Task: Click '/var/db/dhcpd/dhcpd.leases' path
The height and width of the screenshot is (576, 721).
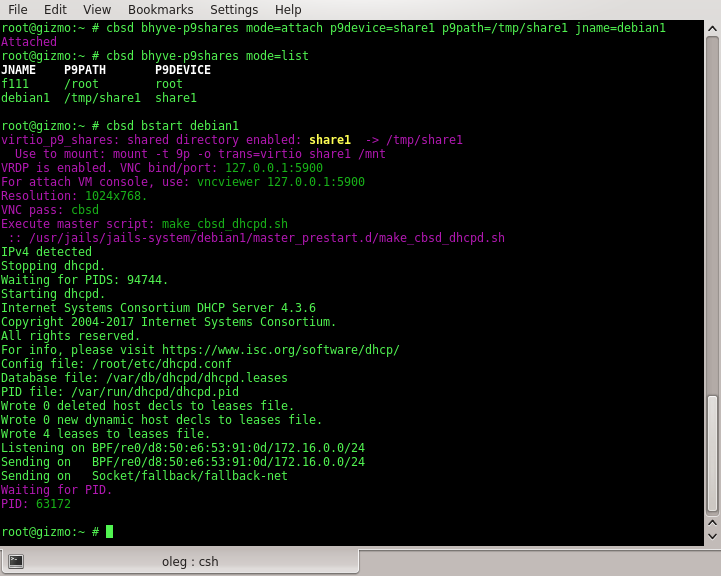Action: (x=197, y=378)
